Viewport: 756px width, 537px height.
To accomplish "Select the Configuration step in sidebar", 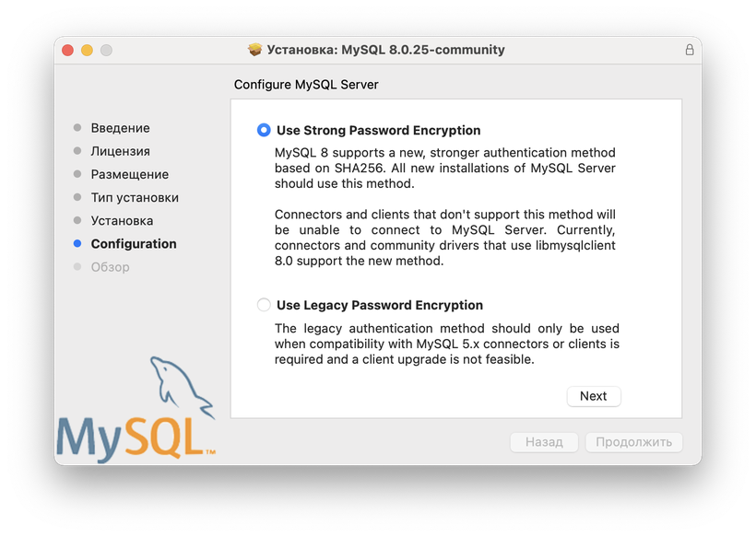I will tap(134, 244).
